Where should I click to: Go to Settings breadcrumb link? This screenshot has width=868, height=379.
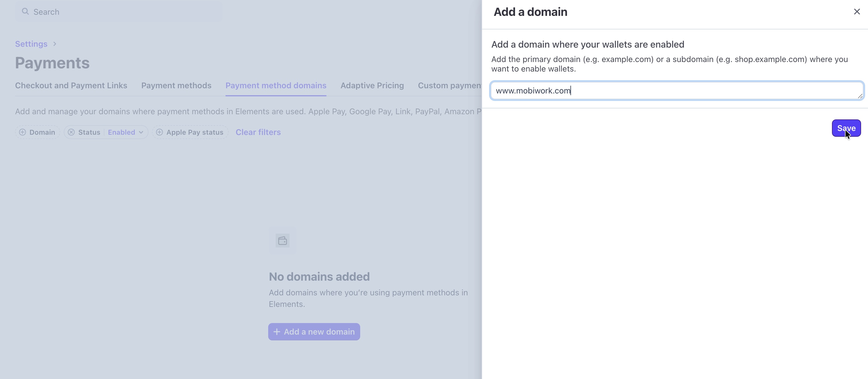coord(31,44)
